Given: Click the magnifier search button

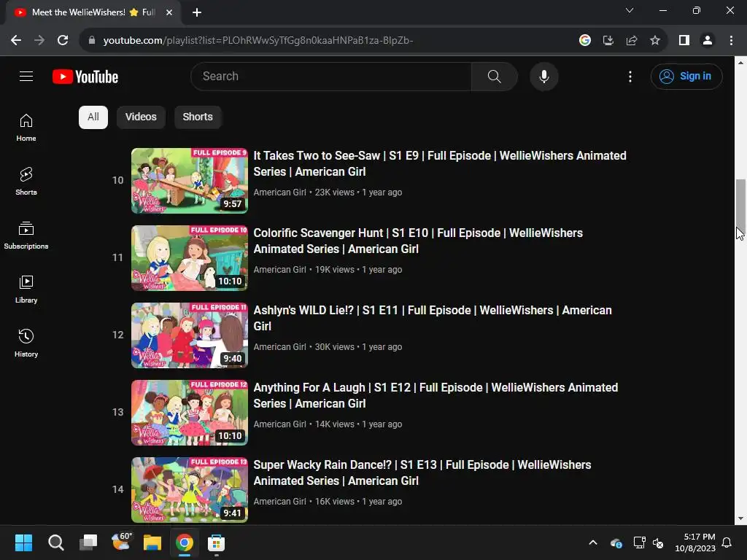Looking at the screenshot, I should (x=494, y=76).
